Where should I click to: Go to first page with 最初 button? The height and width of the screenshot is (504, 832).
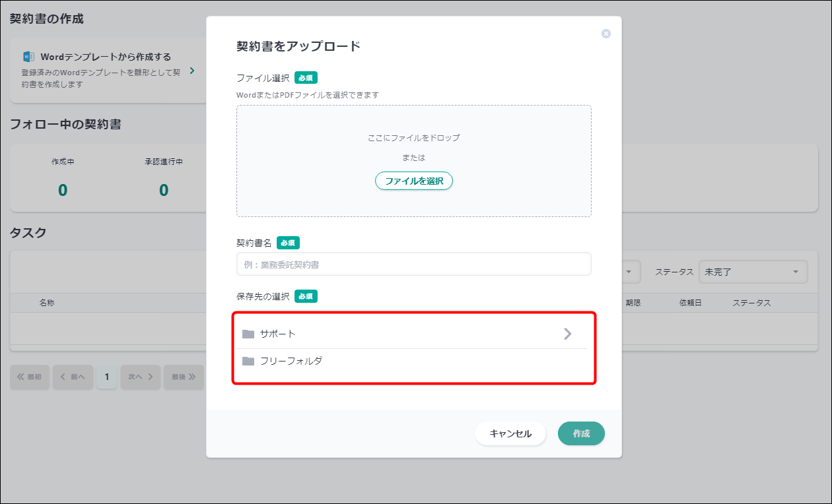tap(30, 377)
